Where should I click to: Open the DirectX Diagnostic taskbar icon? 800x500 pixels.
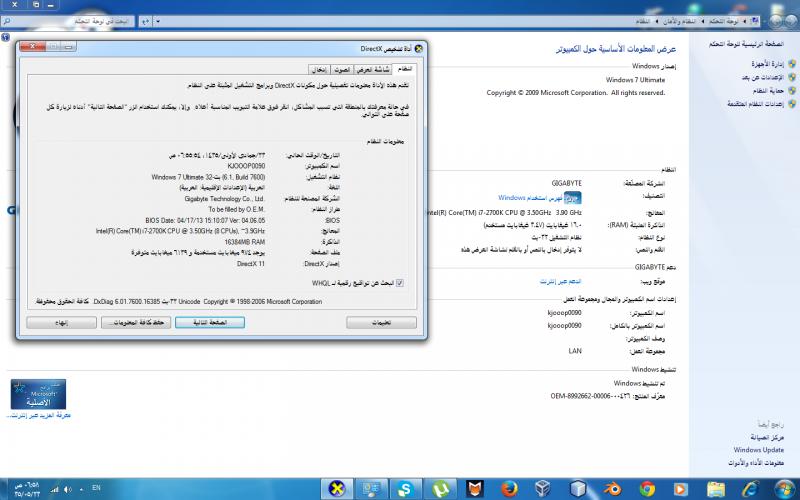point(336,489)
